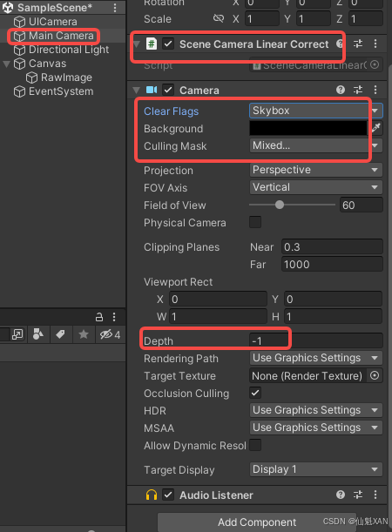
Task: Edit Viewport Rect X field
Action: (x=218, y=299)
